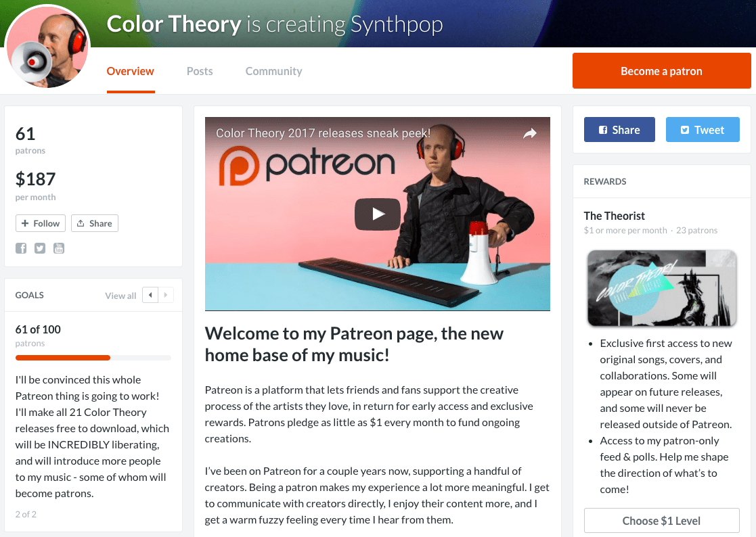Viewport: 756px width, 537px height.
Task: Open the creator's Twitter icon
Action: [40, 248]
